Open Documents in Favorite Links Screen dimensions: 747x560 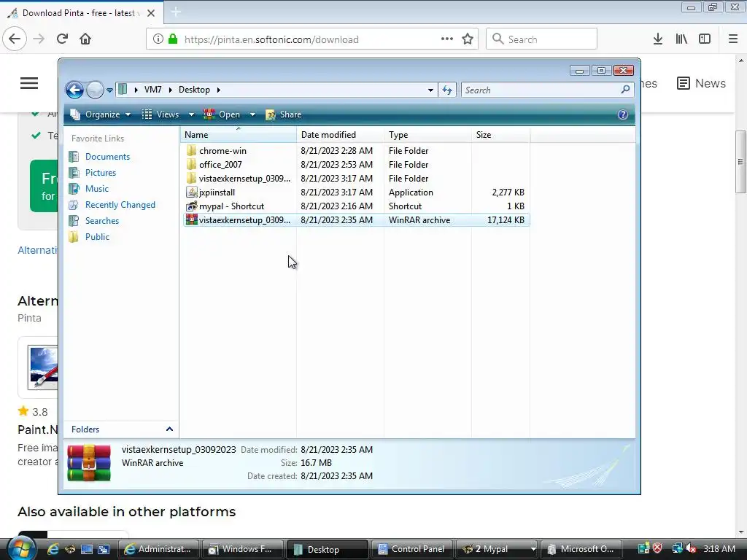tap(107, 157)
